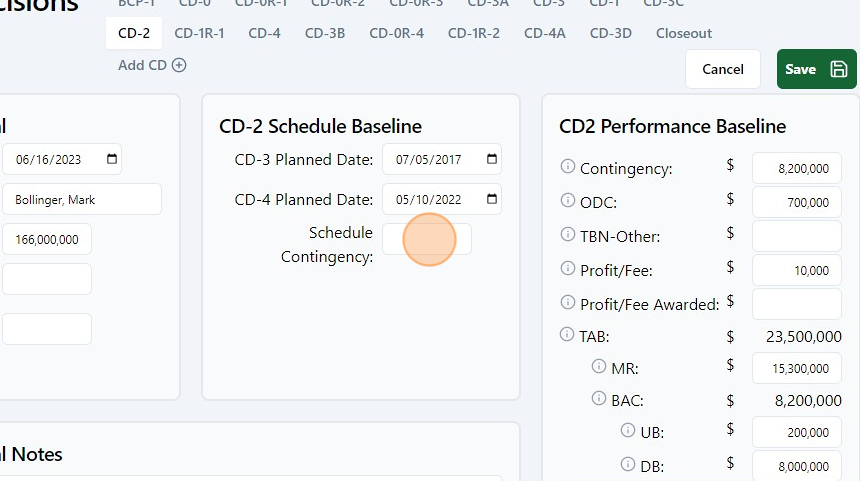Edit the ODC amount 700,000
Viewport: 860px width, 481px height.
click(x=796, y=202)
